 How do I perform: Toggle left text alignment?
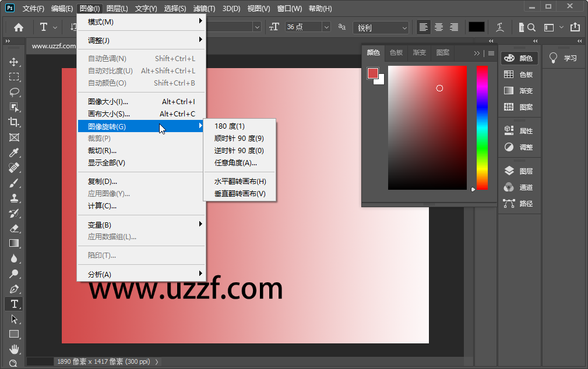click(422, 27)
